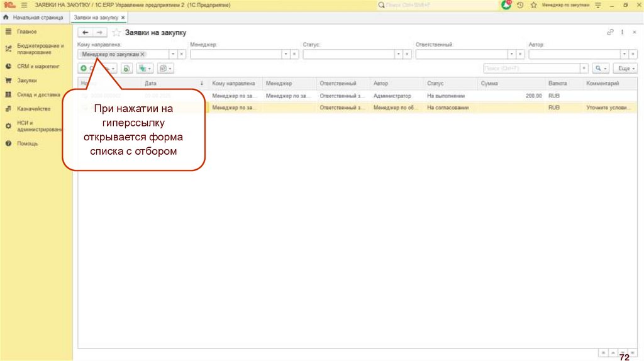Screen dimensions: 644x361
Task: Add Заявки на закупку to favorites star
Action: point(116,32)
